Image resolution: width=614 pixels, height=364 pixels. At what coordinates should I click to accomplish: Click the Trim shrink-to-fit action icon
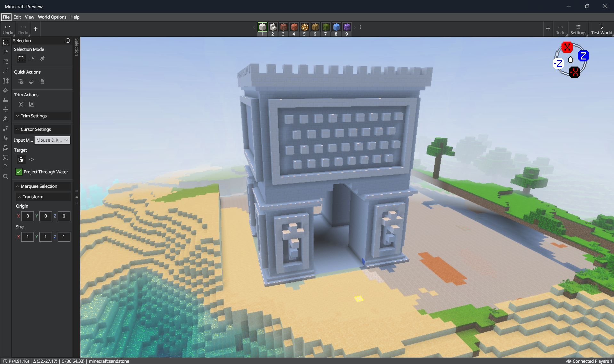coord(21,104)
